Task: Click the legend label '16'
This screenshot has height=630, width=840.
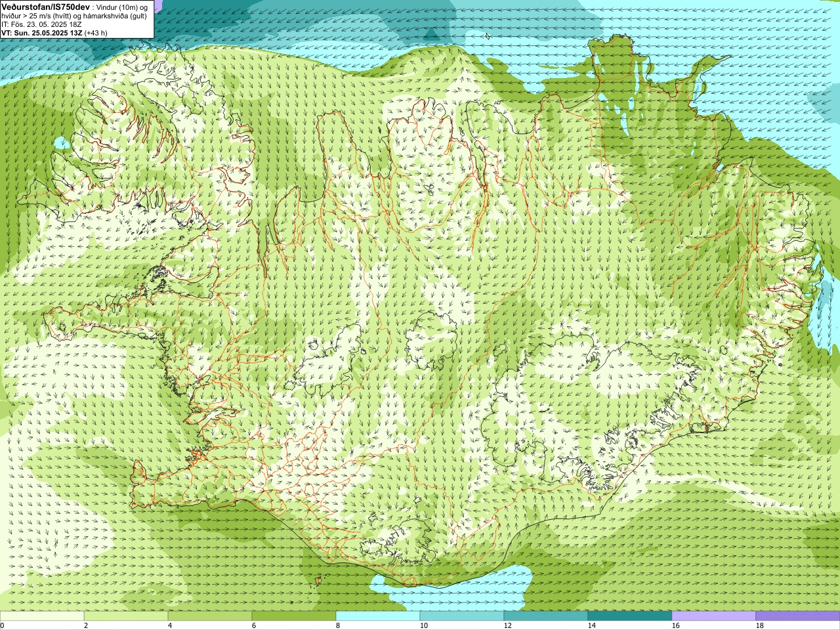Action: (675, 626)
